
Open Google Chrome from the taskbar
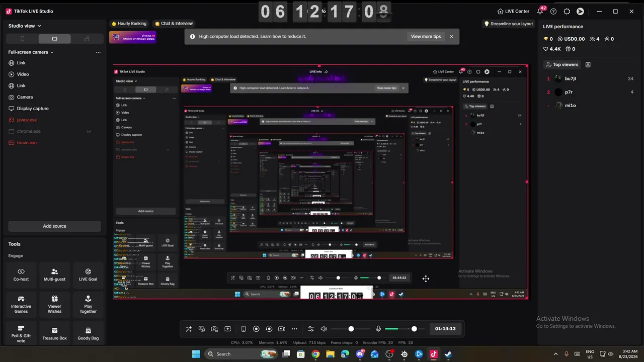[x=315, y=354]
